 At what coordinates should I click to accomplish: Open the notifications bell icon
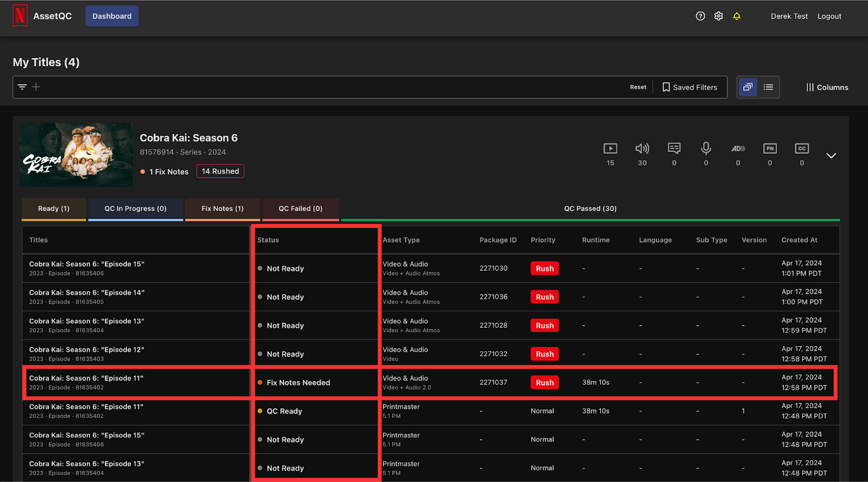point(737,16)
